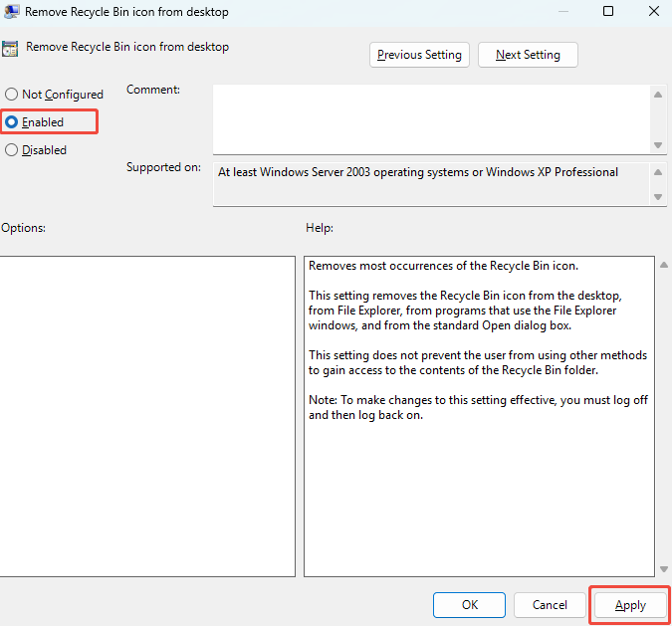Cancel the policy changes
This screenshot has width=672, height=626.
(x=550, y=604)
